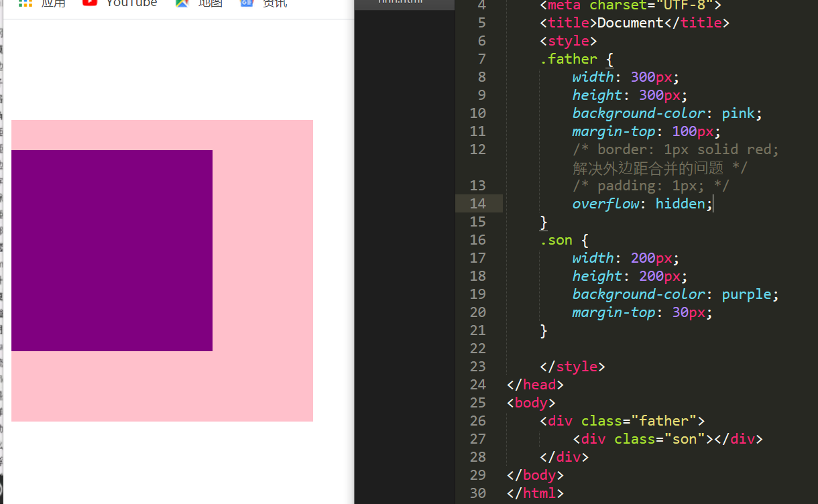Screen dimensions: 818x504
Task: Click the '<title>Document</title>' line
Action: coord(634,23)
